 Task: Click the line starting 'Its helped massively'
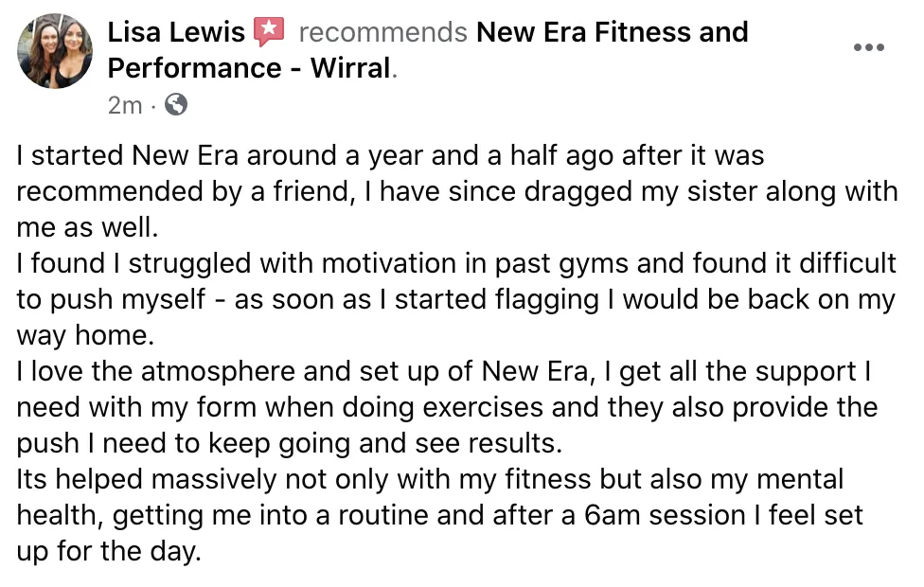[x=430, y=479]
